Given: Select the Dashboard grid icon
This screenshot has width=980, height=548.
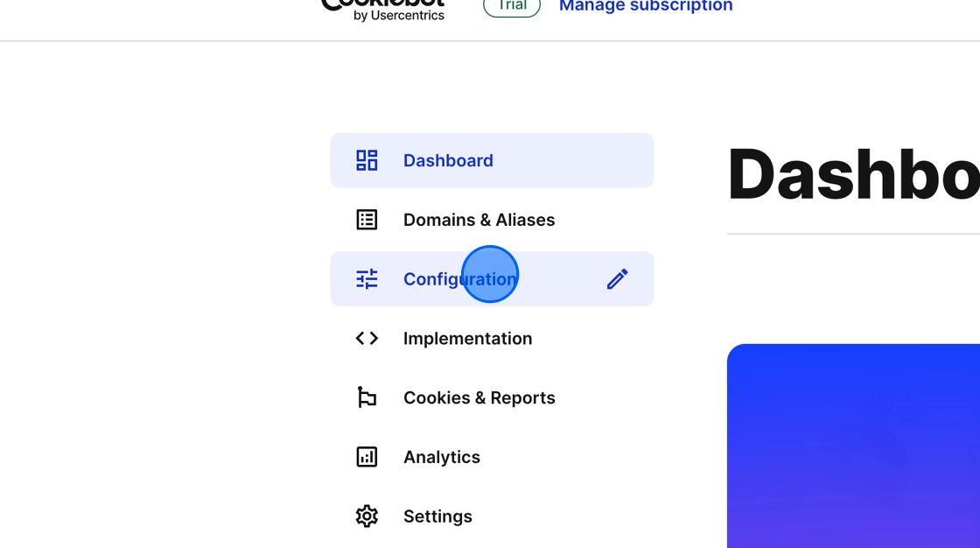Looking at the screenshot, I should point(367,160).
